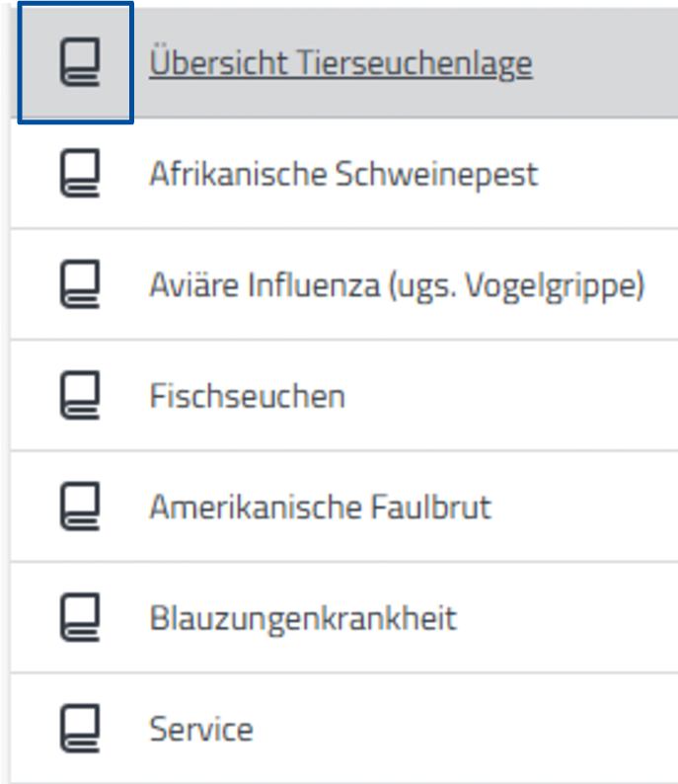Open the Service link
This screenshot has width=678, height=784.
[201, 730]
